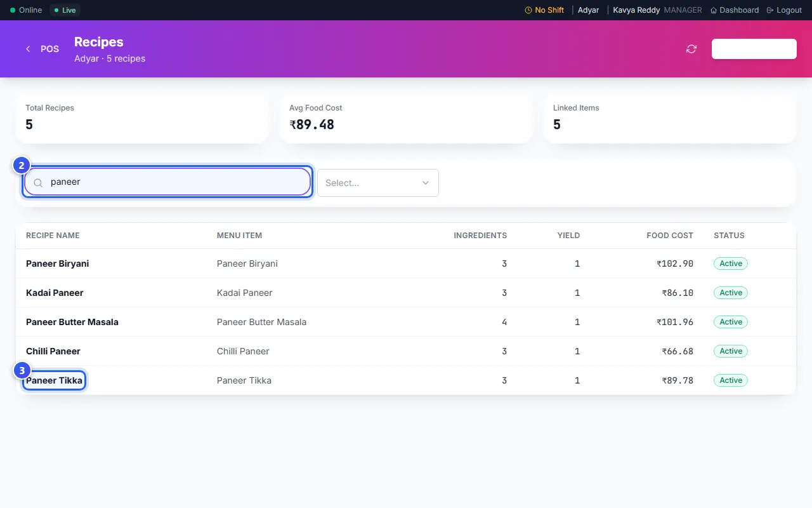Click the magnifier icon in the search box
Viewport: 812px width, 508px height.
point(38,183)
